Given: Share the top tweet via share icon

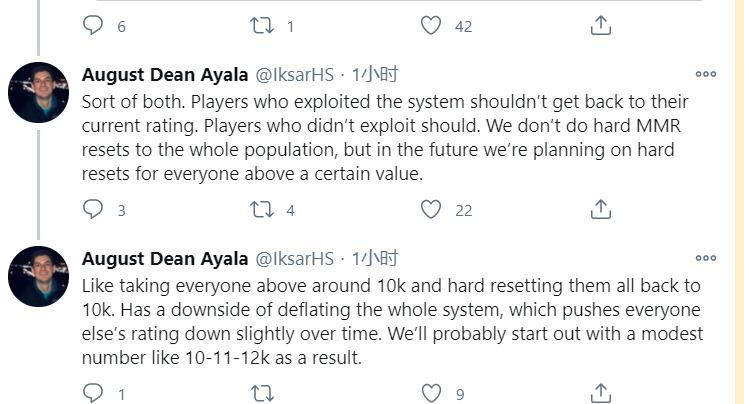Looking at the screenshot, I should tap(600, 25).
